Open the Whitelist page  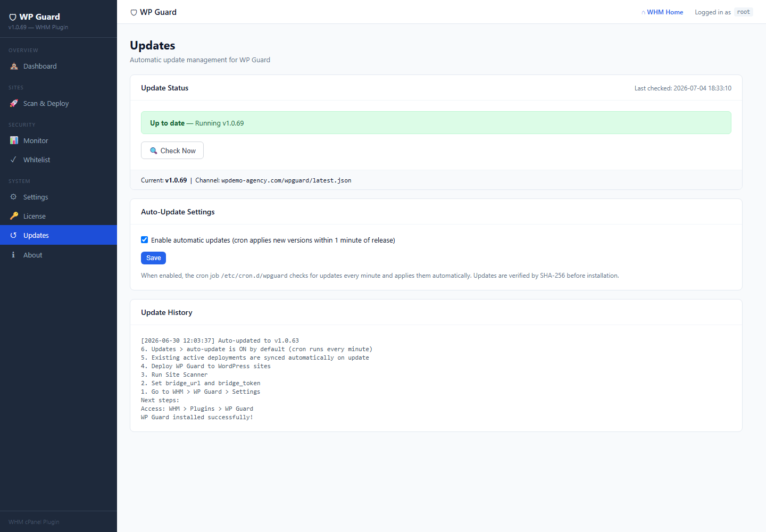59,160
